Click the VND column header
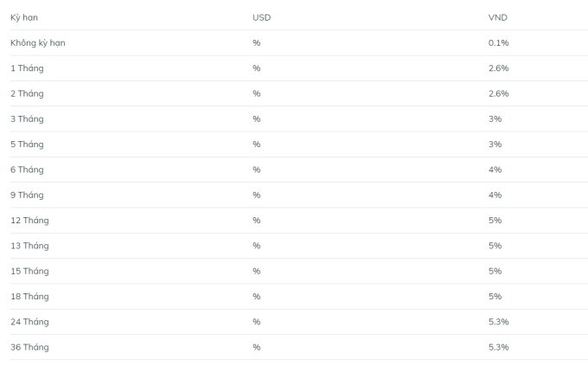 (498, 17)
